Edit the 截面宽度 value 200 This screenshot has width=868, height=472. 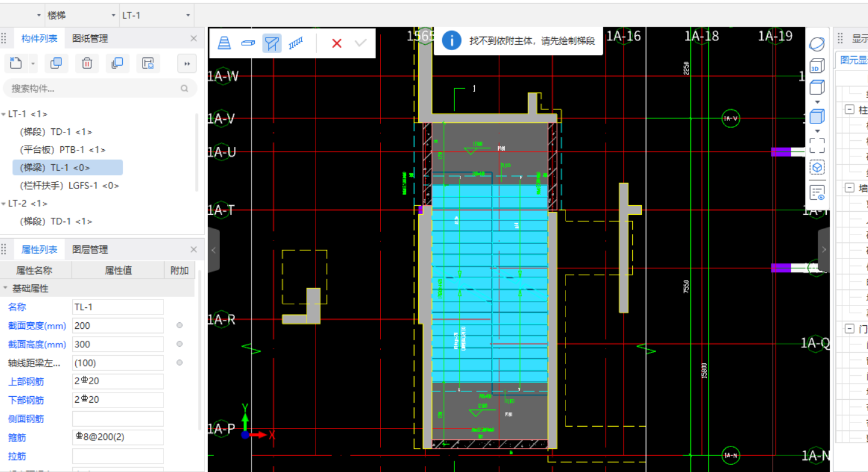pyautogui.click(x=118, y=326)
